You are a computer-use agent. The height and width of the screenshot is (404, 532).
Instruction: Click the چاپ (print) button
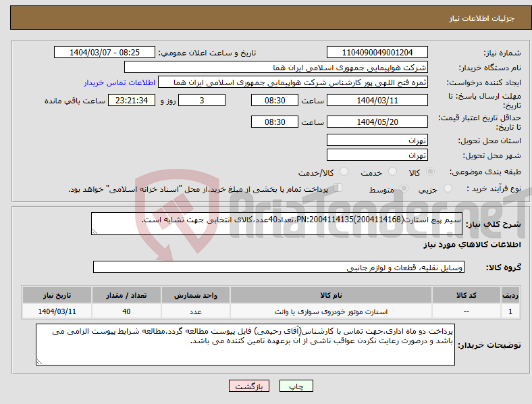pyautogui.click(x=296, y=386)
